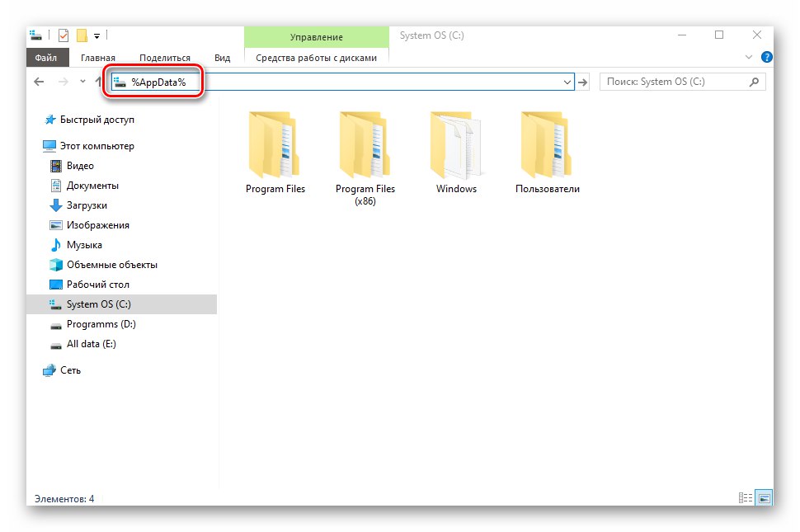Click the back navigation arrow
800x532 pixels.
[38, 82]
